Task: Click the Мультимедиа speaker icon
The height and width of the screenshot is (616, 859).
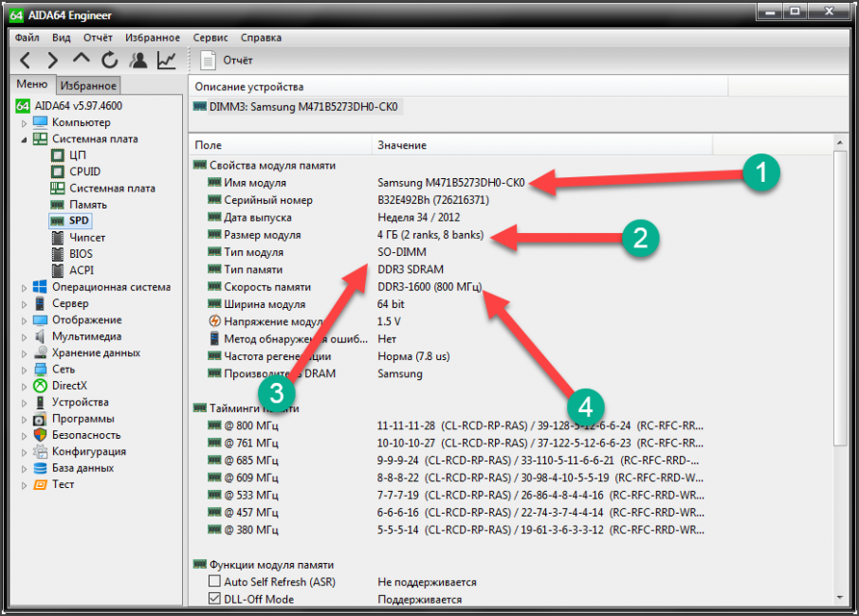Action: click(40, 336)
